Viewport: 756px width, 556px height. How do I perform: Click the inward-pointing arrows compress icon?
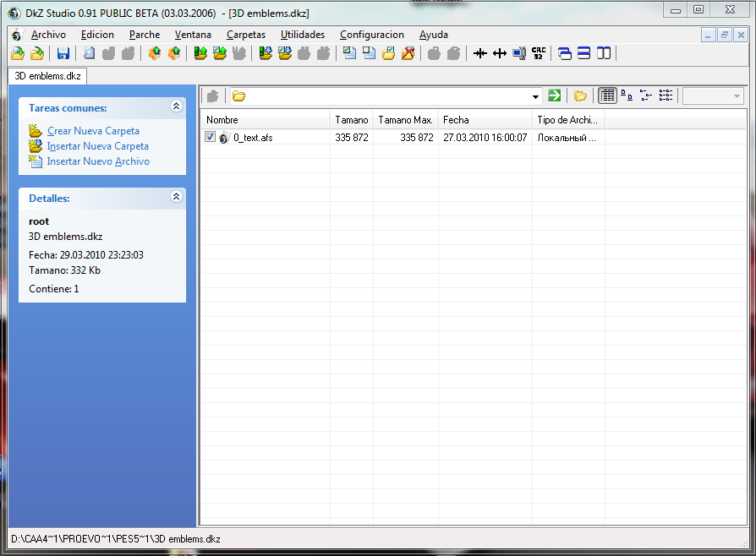point(480,53)
